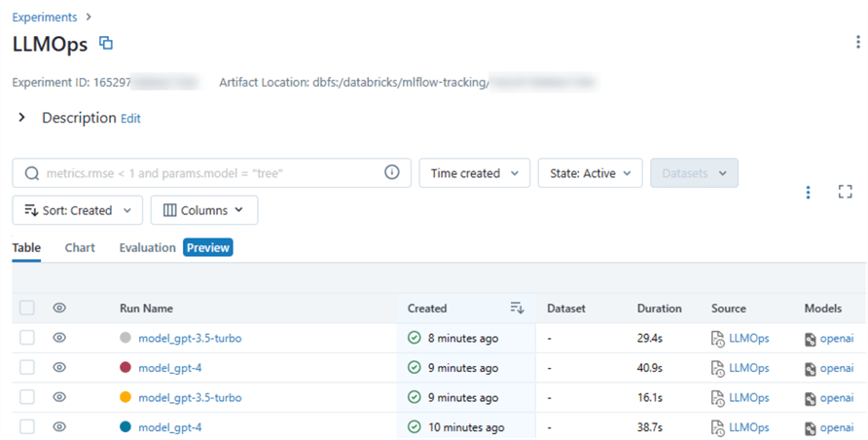868x440 pixels.
Task: Open LLMOps source link of 29.4s run
Action: pyautogui.click(x=749, y=338)
